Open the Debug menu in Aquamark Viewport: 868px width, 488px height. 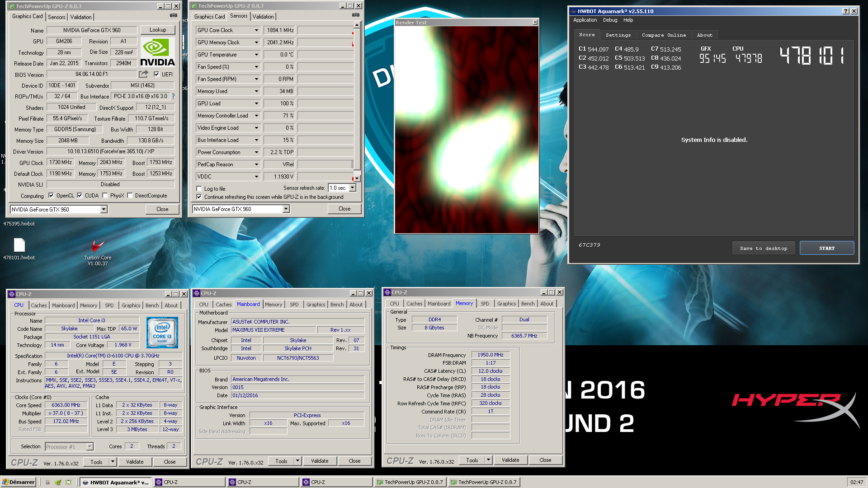pos(610,20)
